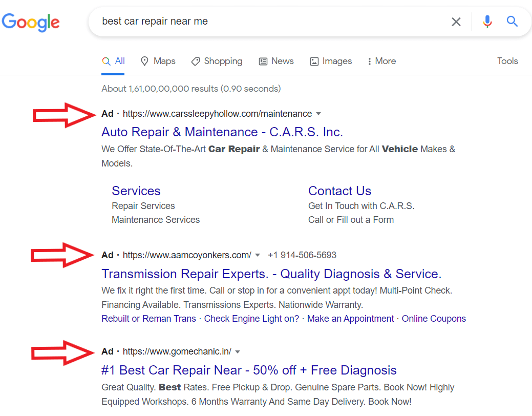This screenshot has width=532, height=416.
Task: Open Transmission Repair Experts ad title
Action: pyautogui.click(x=271, y=274)
